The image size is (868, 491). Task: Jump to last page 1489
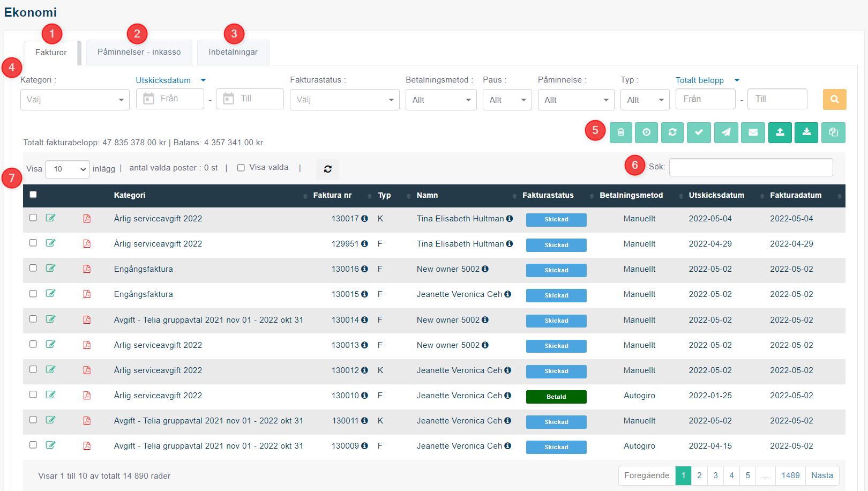(x=790, y=475)
